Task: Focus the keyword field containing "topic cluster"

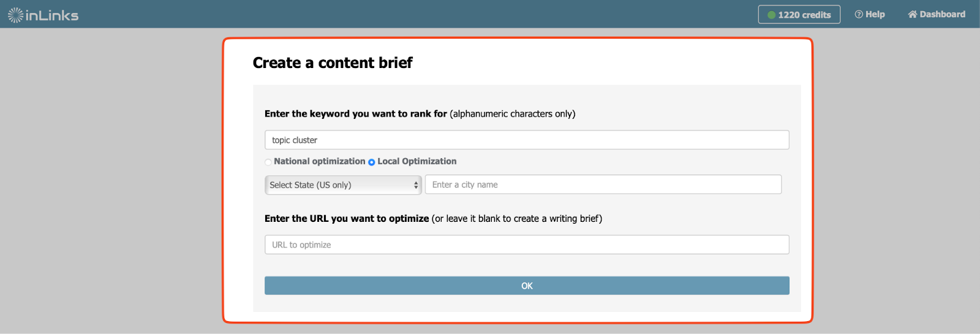Action: pyautogui.click(x=527, y=140)
